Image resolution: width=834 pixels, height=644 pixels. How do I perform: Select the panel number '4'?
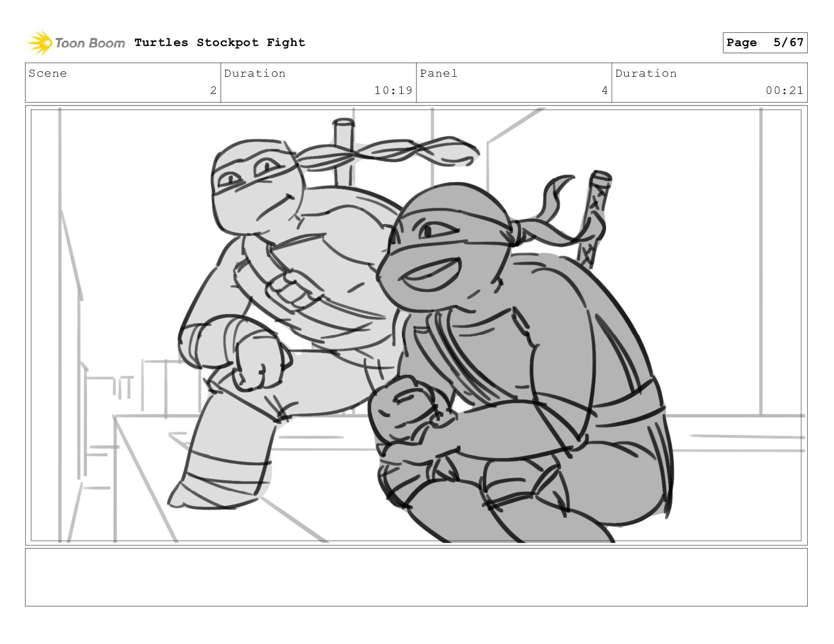point(605,90)
